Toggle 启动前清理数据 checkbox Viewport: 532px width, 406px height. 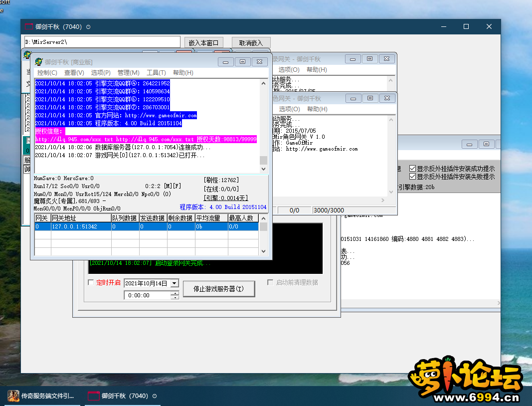click(270, 282)
